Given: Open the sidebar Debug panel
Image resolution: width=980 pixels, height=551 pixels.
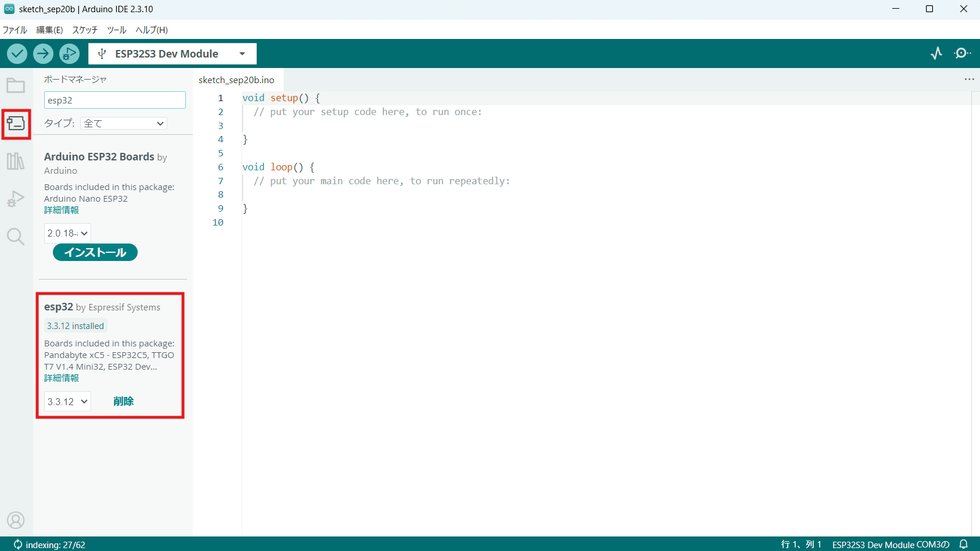Looking at the screenshot, I should tap(16, 199).
